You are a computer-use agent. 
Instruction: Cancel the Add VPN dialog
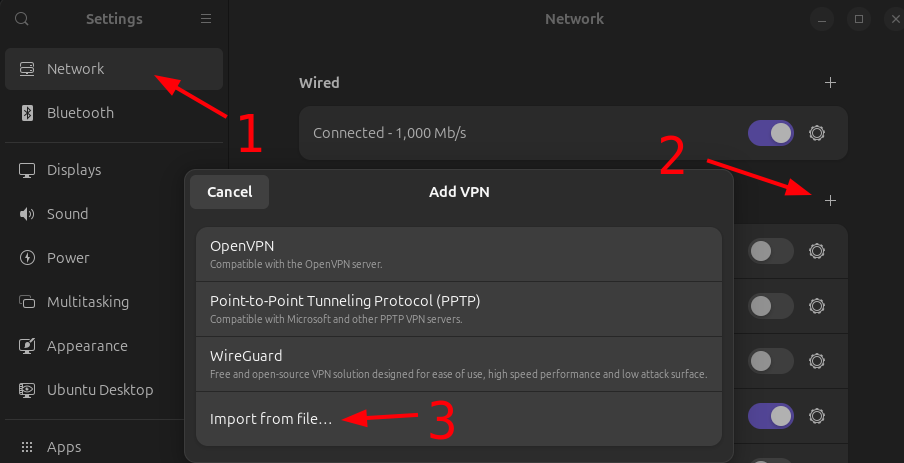pos(230,192)
